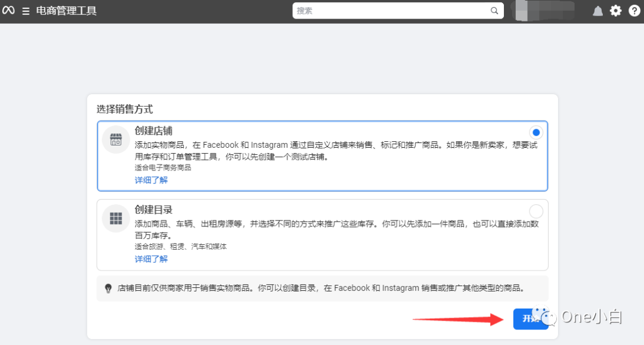
Task: Click the catalog grid icon next to 创建目录
Action: coord(116,219)
